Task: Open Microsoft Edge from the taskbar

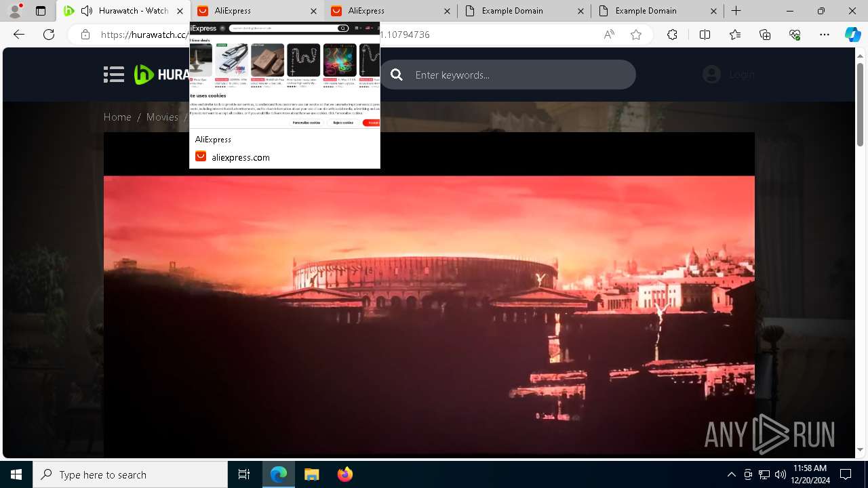Action: point(279,474)
